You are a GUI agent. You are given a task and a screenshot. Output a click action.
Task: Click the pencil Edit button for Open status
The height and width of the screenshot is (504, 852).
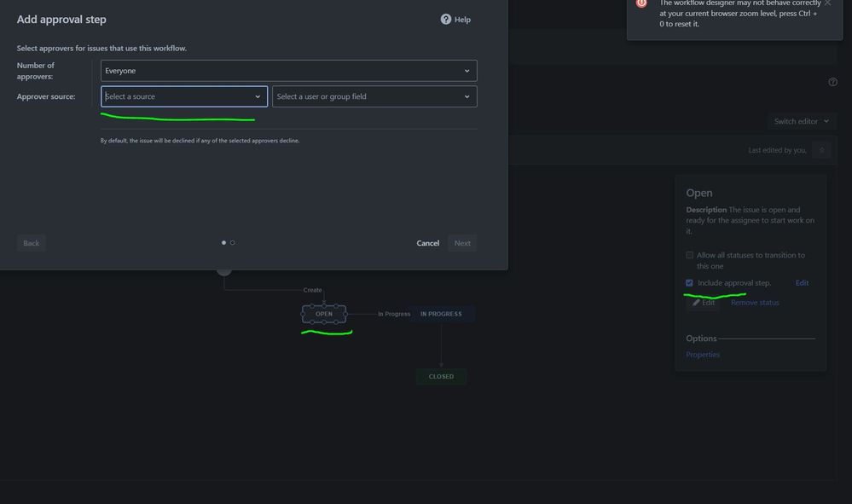[x=704, y=303]
